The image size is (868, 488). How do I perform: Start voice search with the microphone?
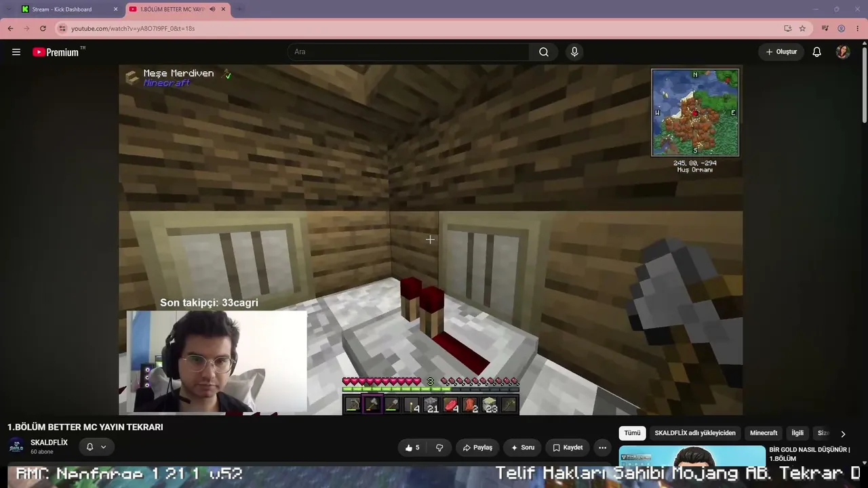point(574,52)
